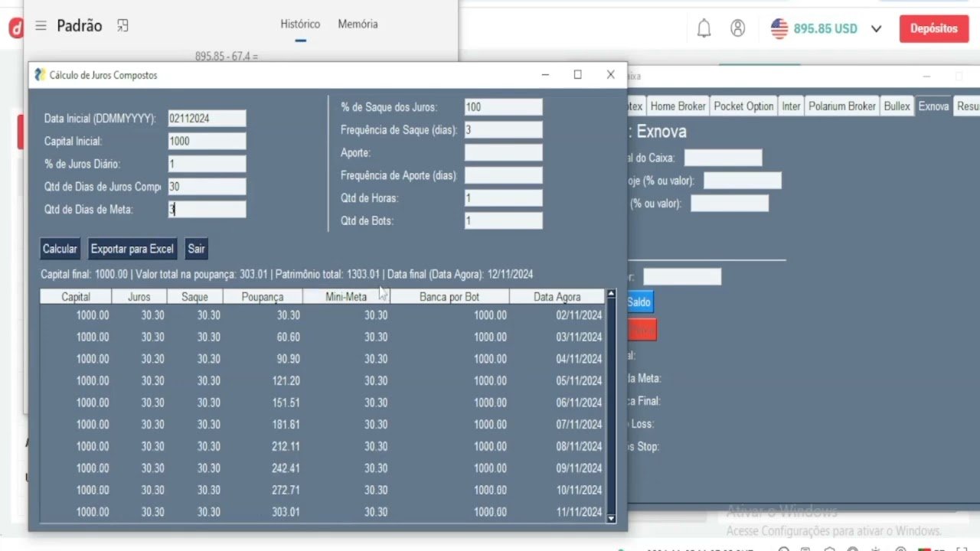Select the Poupança cell 212.11
The image size is (980, 551).
click(x=286, y=446)
